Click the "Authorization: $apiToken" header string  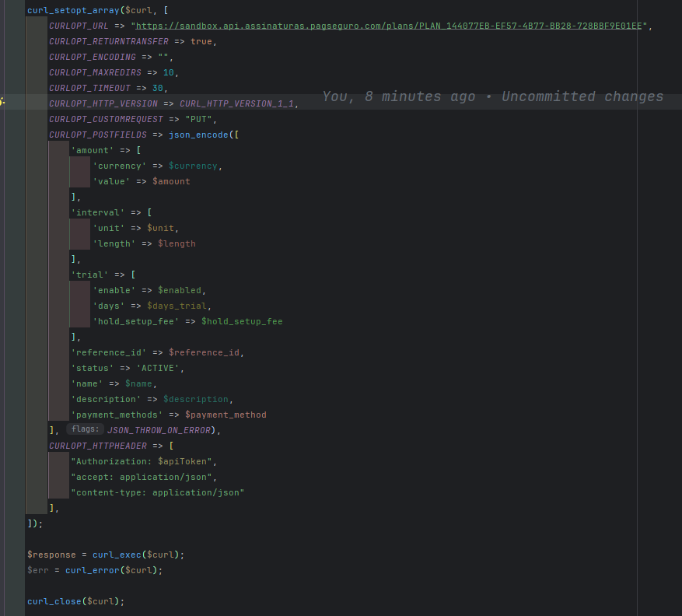pos(142,461)
